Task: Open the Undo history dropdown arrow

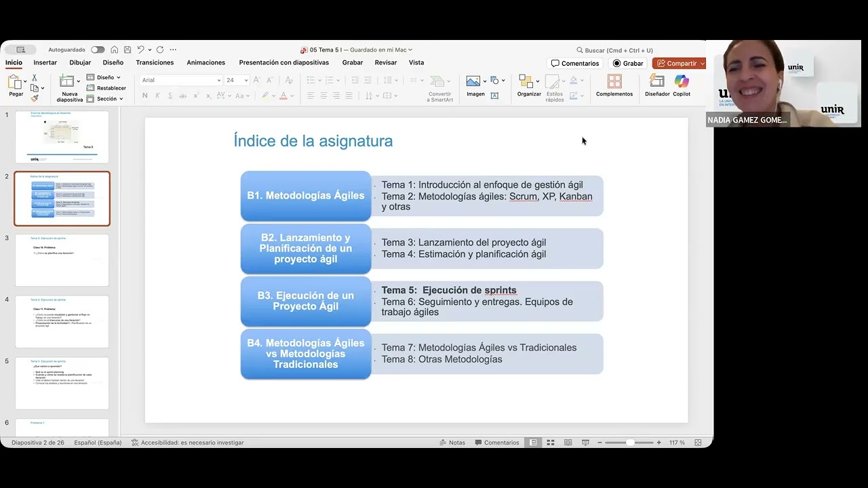Action: click(149, 49)
